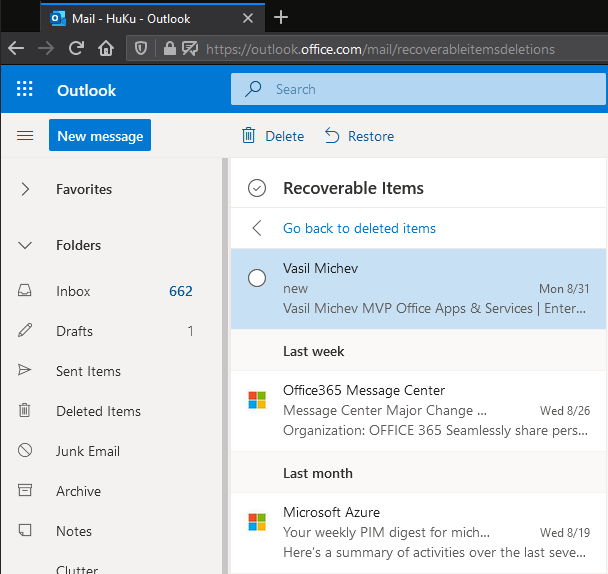Click the Deleted Items trash icon
This screenshot has height=574, width=608.
(x=25, y=410)
